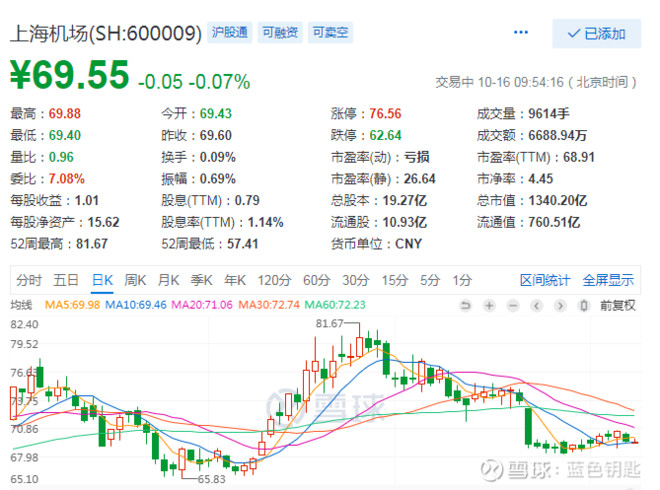Click the 股息率(TTM) value 1.14%
This screenshot has width=660, height=490.
266,222
